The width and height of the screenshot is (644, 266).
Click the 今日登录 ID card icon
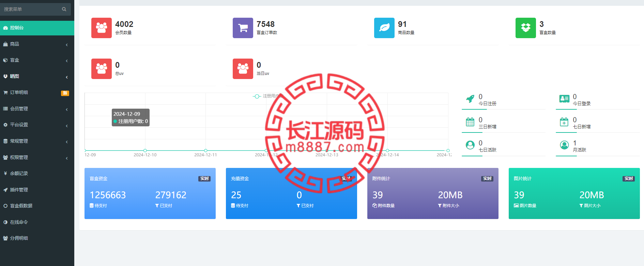(564, 99)
